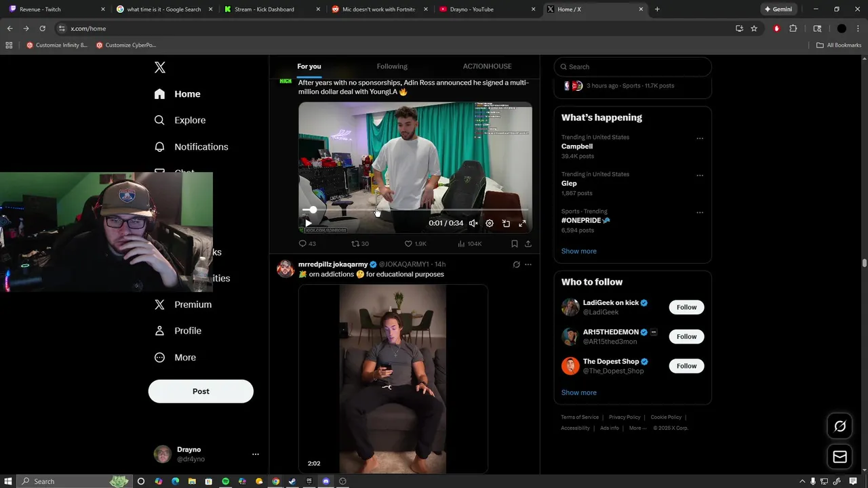
Task: Play the Adin Ross video
Action: (x=309, y=223)
